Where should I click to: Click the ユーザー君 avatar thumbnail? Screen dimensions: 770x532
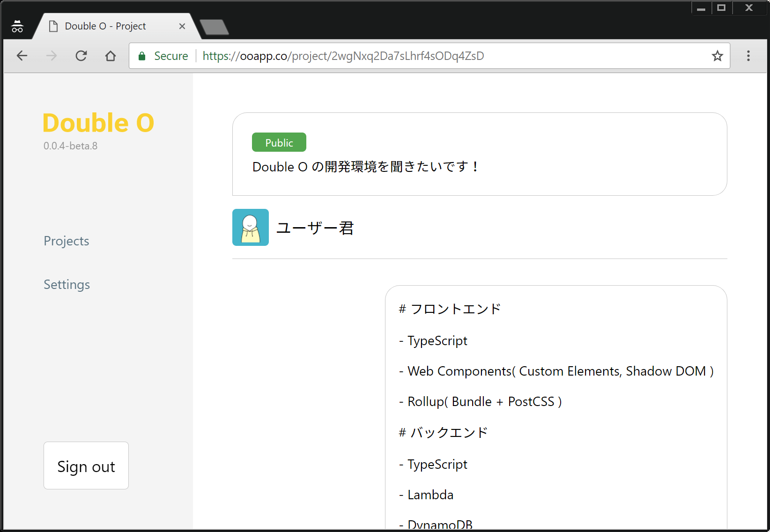pos(250,228)
